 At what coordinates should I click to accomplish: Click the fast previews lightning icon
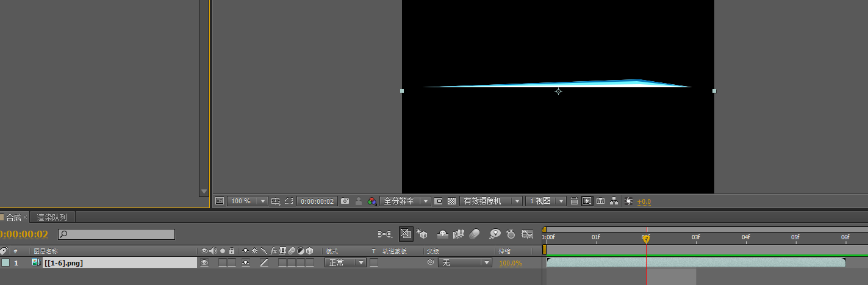(587, 201)
